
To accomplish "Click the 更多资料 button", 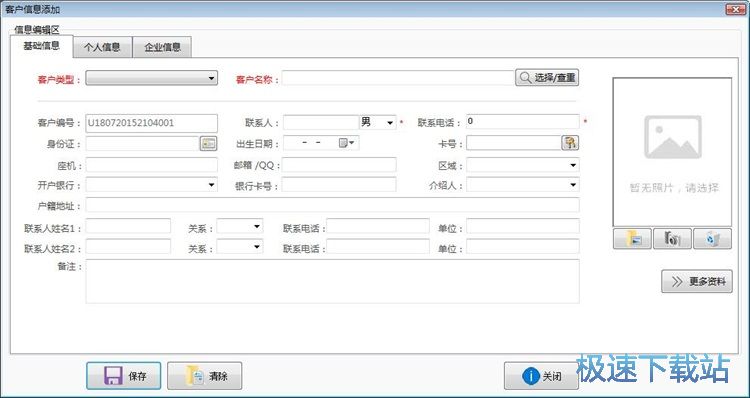I will (x=696, y=281).
